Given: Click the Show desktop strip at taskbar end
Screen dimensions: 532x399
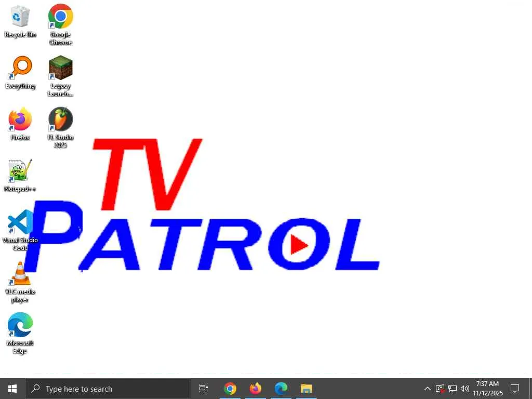Looking at the screenshot, I should pos(530,389).
